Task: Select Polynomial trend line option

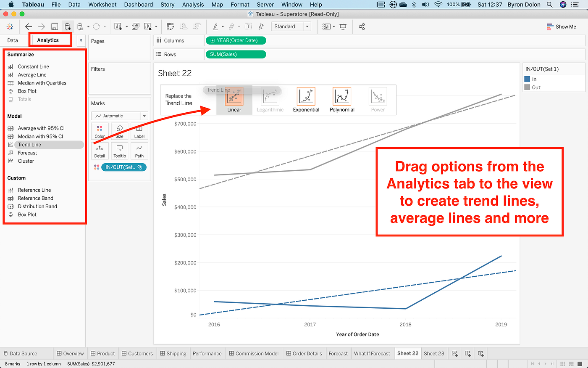Action: coord(342,100)
